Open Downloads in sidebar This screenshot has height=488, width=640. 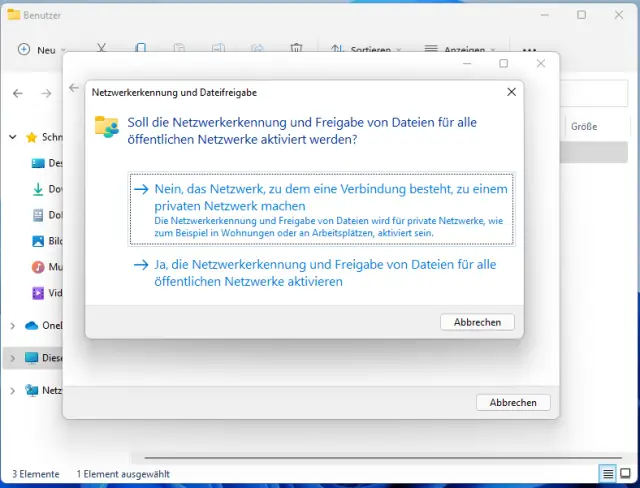point(47,189)
